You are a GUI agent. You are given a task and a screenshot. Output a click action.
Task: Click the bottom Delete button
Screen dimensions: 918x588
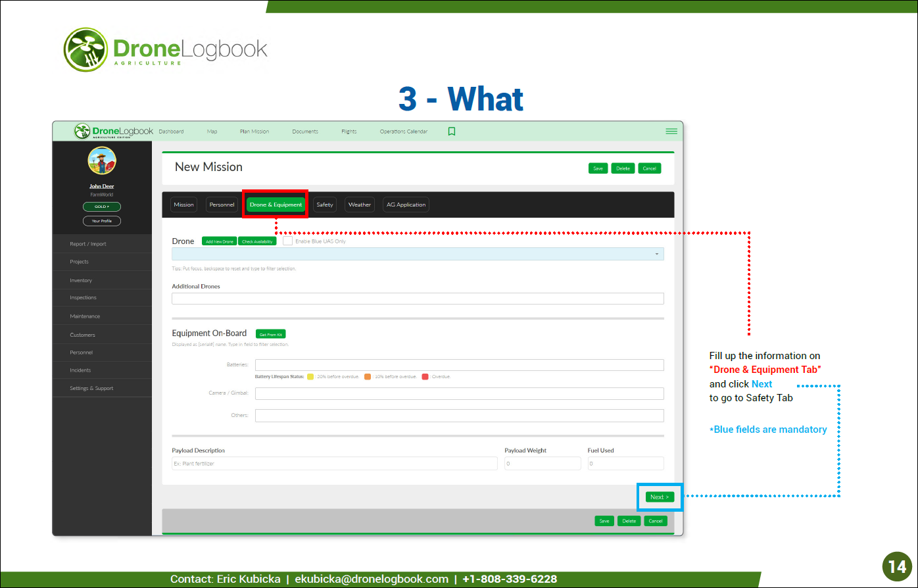click(x=629, y=521)
